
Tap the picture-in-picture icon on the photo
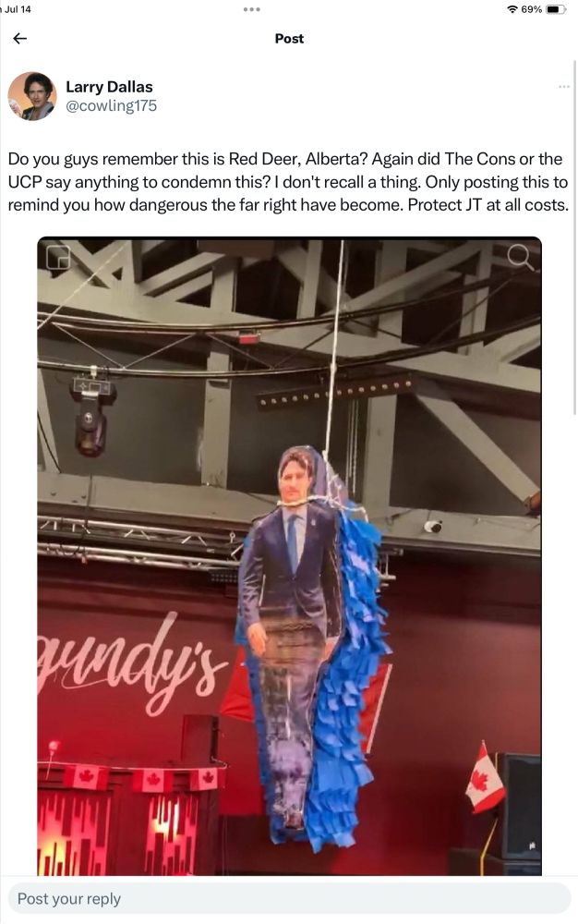coord(57,257)
